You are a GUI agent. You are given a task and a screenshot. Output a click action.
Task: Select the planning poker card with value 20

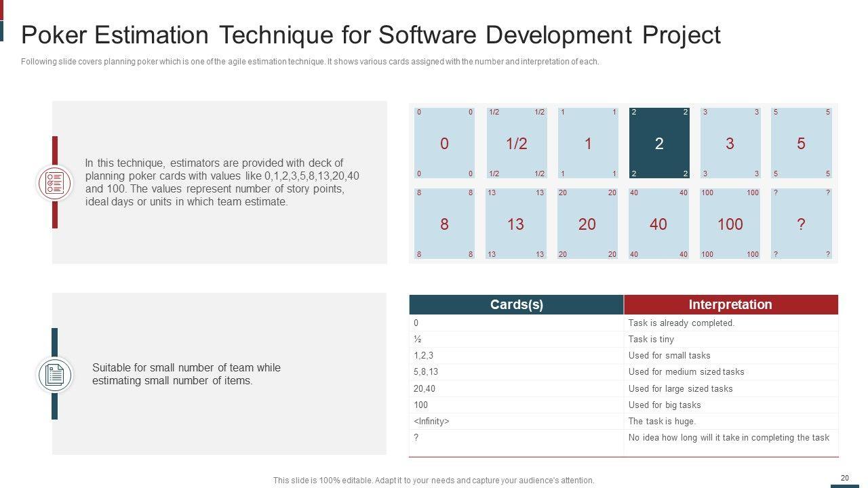pyautogui.click(x=588, y=224)
